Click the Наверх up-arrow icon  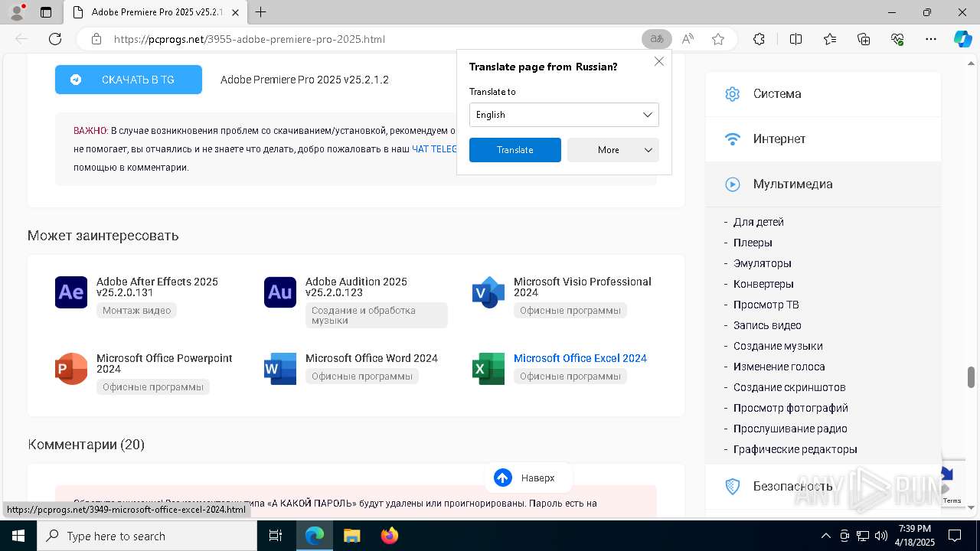point(503,478)
